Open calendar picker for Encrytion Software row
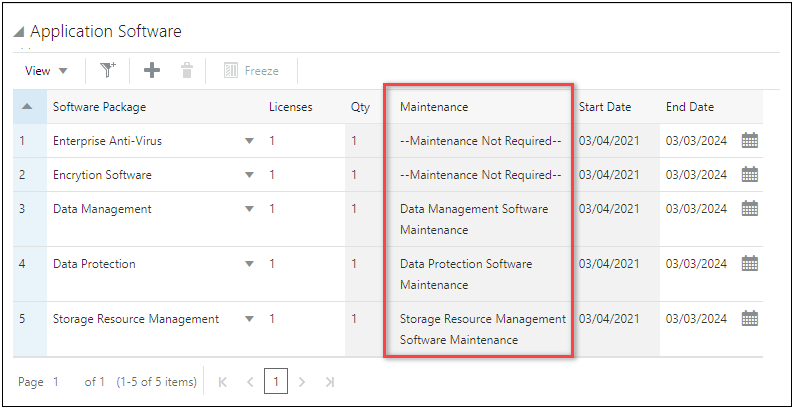Viewport: 794px width, 409px height. pyautogui.click(x=750, y=175)
